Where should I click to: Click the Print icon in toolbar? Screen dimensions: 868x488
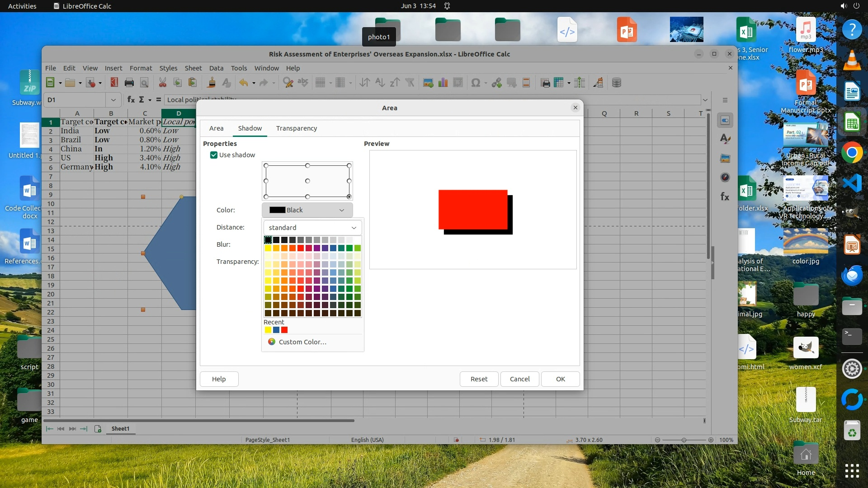[129, 83]
